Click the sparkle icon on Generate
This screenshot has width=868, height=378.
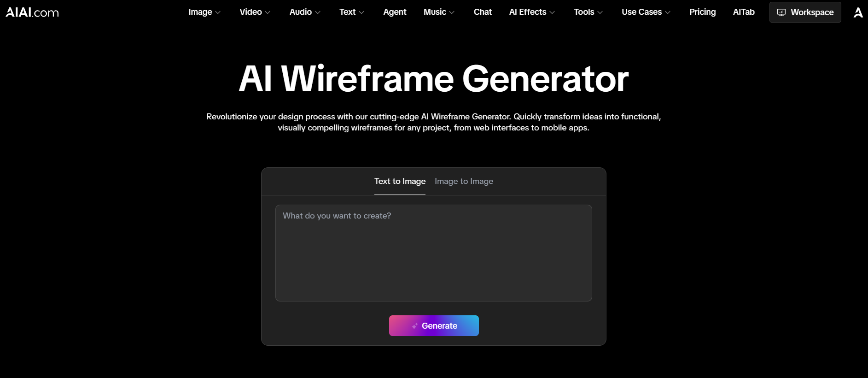(414, 326)
